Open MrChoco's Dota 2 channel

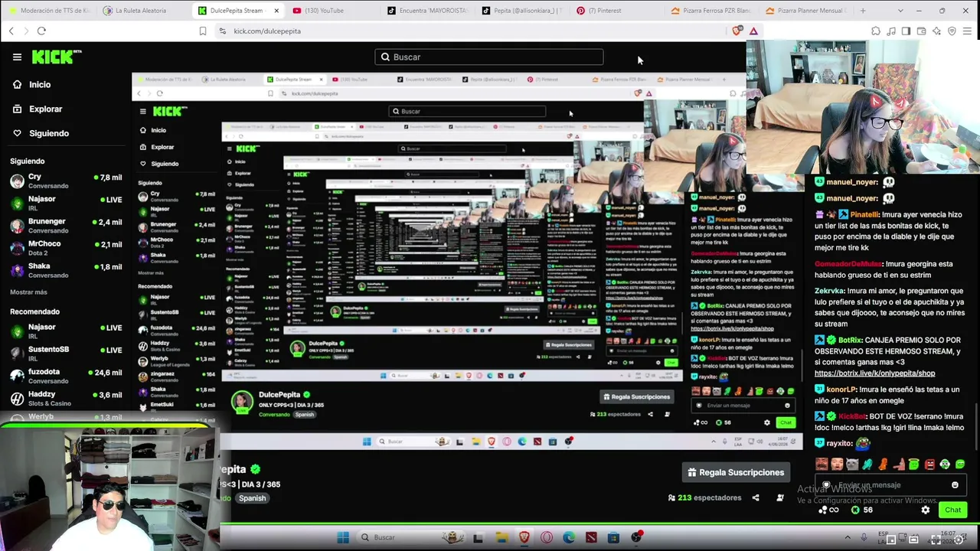[65, 248]
